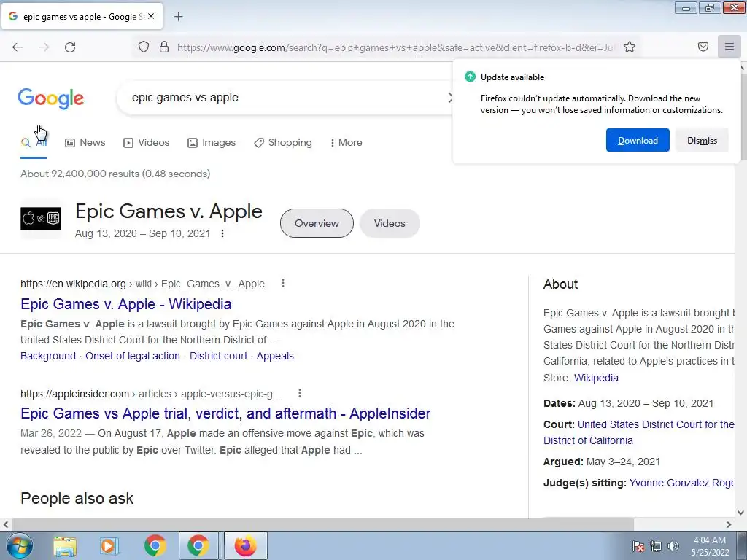Open Onset of legal action sublink

coord(133,356)
